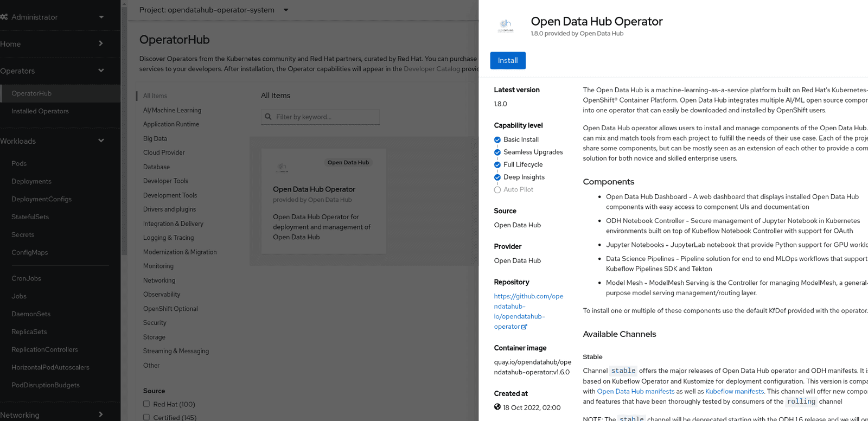Go to Deployments in the sidebar
Image resolution: width=868 pixels, height=421 pixels.
(31, 181)
